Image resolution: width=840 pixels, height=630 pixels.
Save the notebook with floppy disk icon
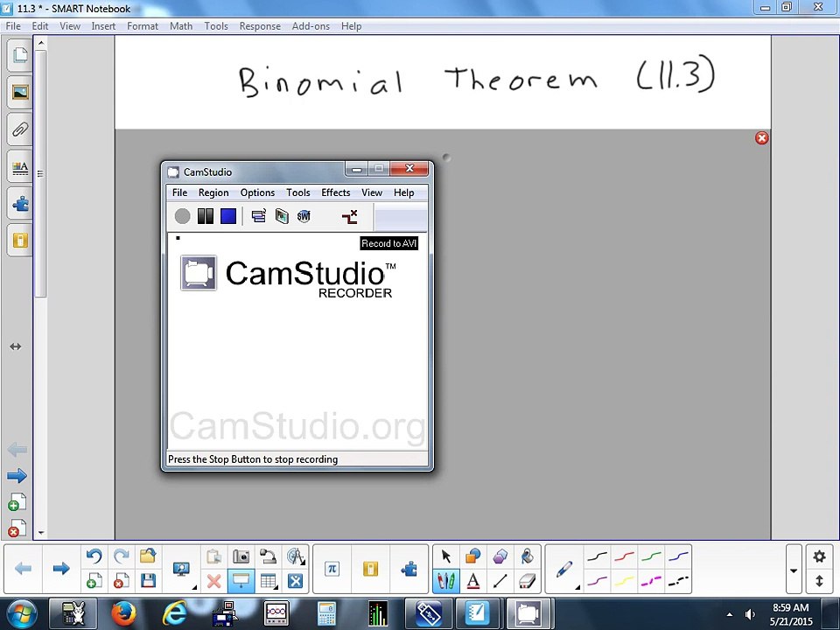click(x=148, y=581)
